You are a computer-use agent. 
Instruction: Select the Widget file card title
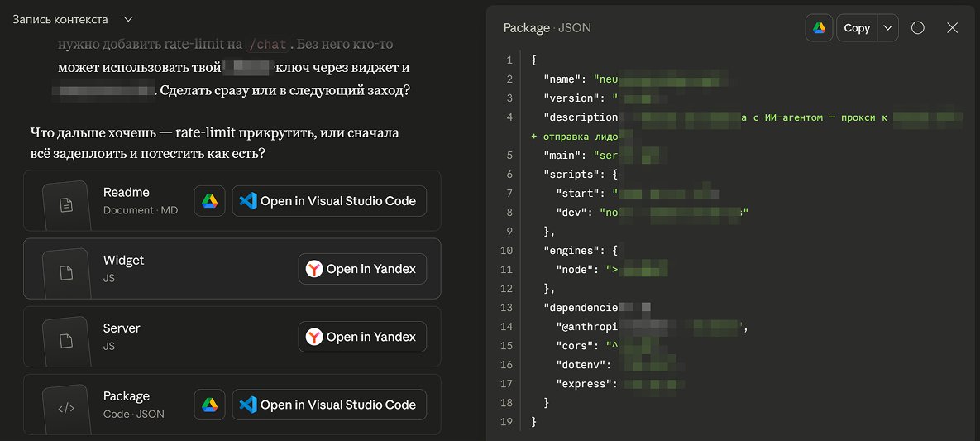tap(124, 261)
